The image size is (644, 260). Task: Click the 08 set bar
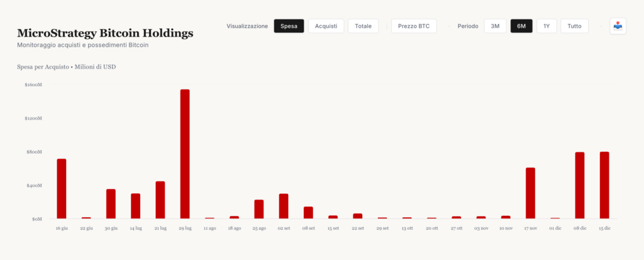308,213
